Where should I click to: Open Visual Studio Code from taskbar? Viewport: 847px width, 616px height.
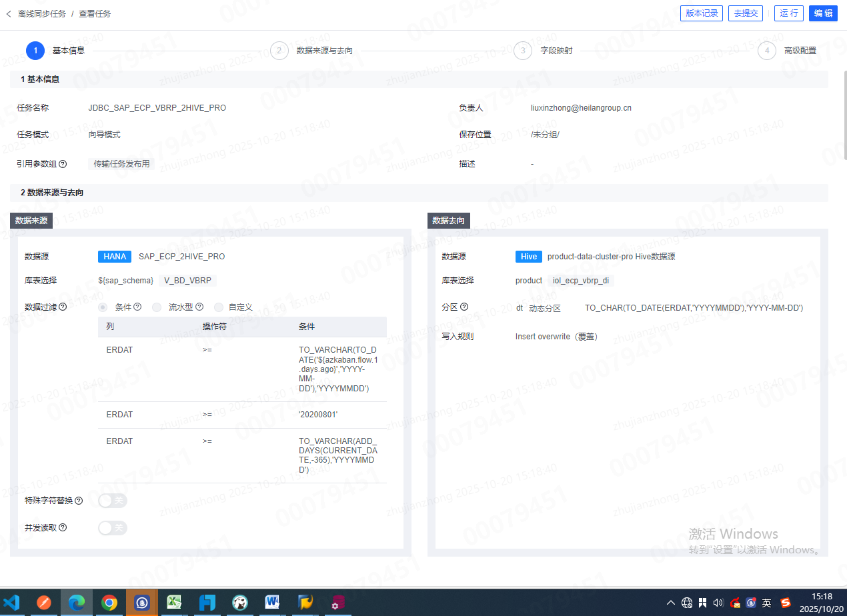[12, 603]
